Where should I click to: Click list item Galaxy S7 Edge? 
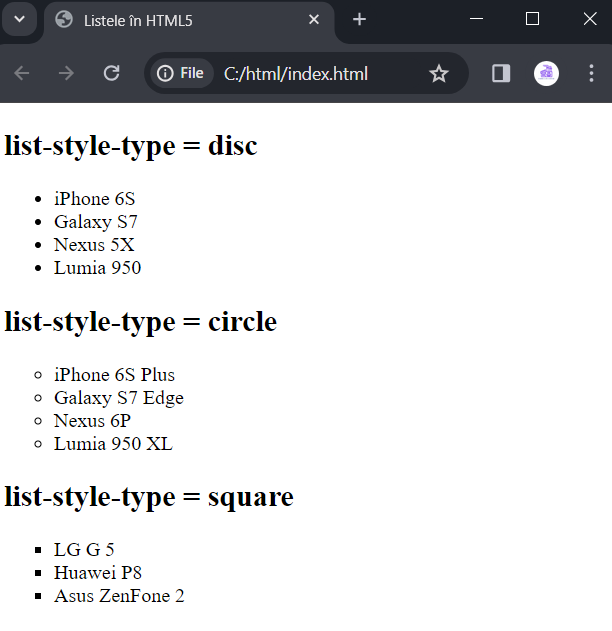coord(119,398)
